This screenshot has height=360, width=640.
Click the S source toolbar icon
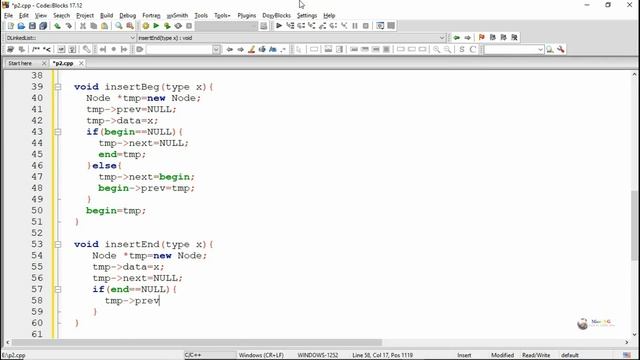point(462,49)
